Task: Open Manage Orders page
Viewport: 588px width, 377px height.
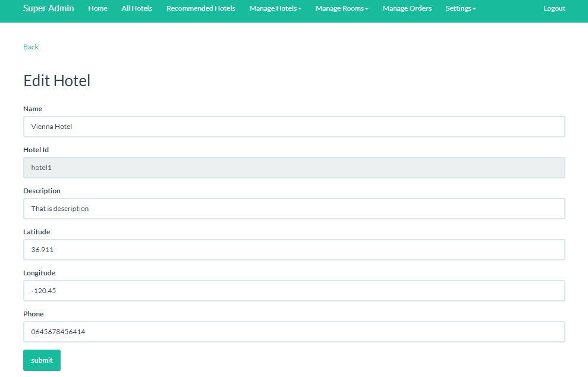Action: 407,8
